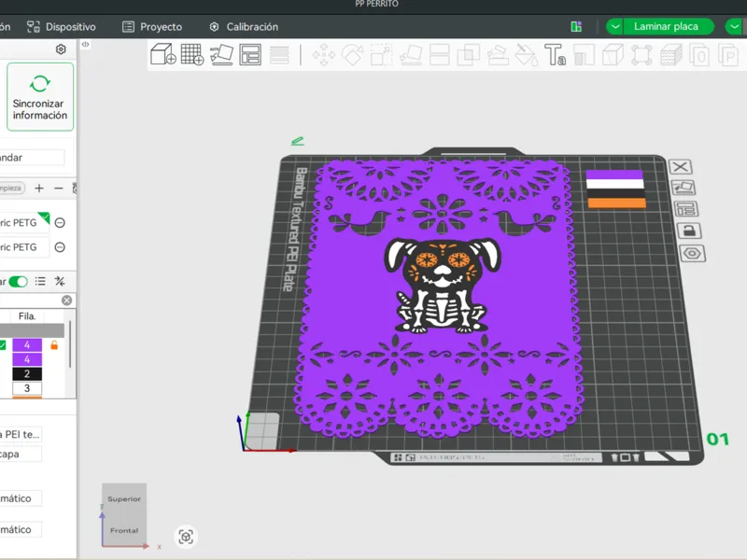This screenshot has height=560, width=747.
Task: Open plate settings hexagon icon
Action: tap(692, 253)
